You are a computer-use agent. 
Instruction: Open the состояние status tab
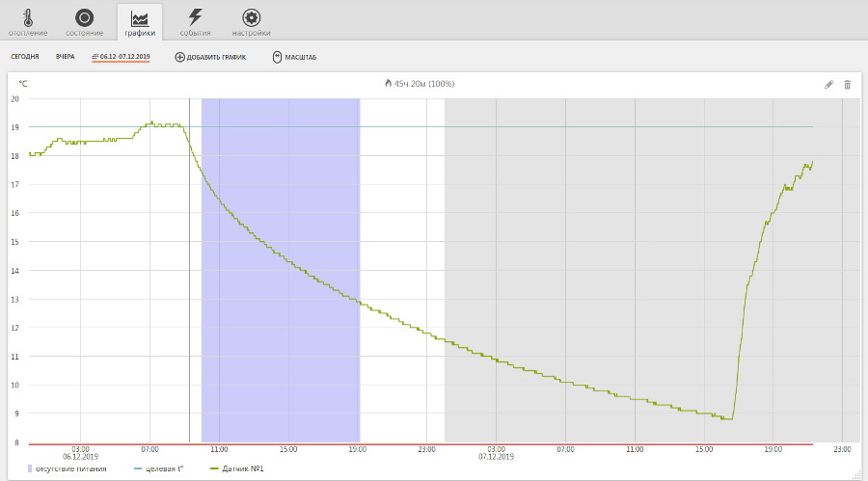84,21
